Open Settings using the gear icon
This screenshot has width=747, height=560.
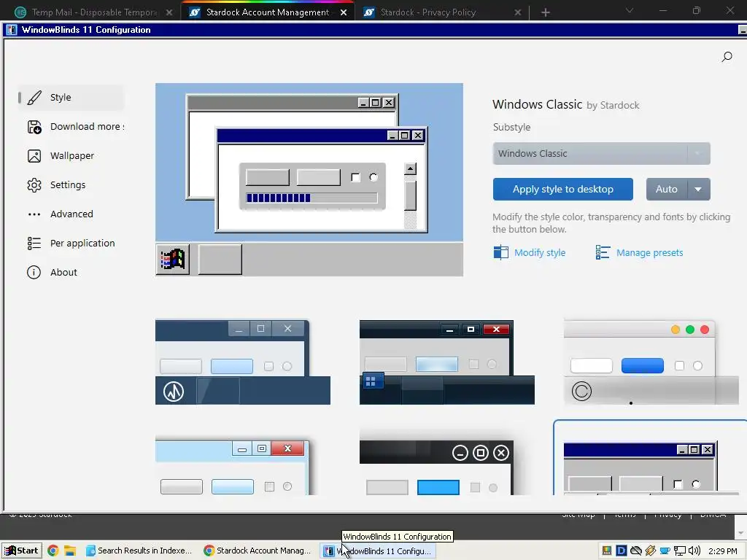tap(34, 184)
